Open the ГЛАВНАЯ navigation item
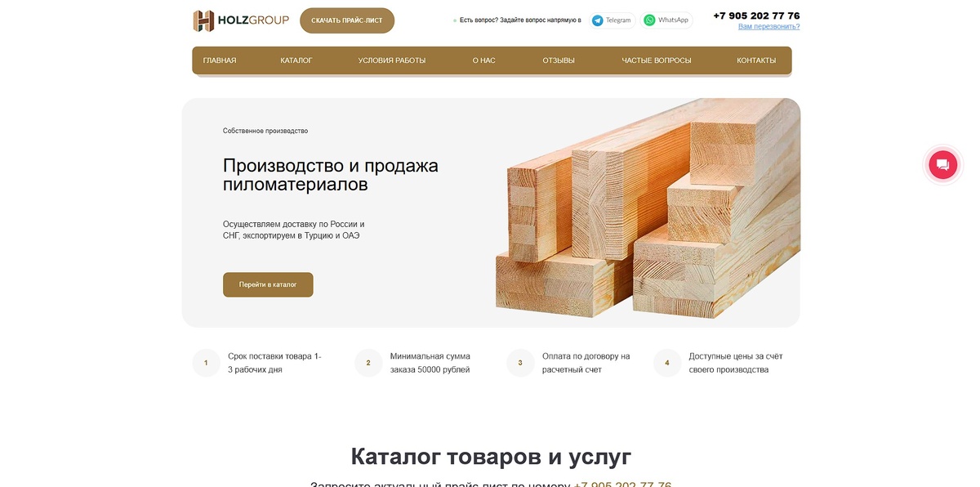Screen dimensions: 980x487 pyautogui.click(x=219, y=60)
